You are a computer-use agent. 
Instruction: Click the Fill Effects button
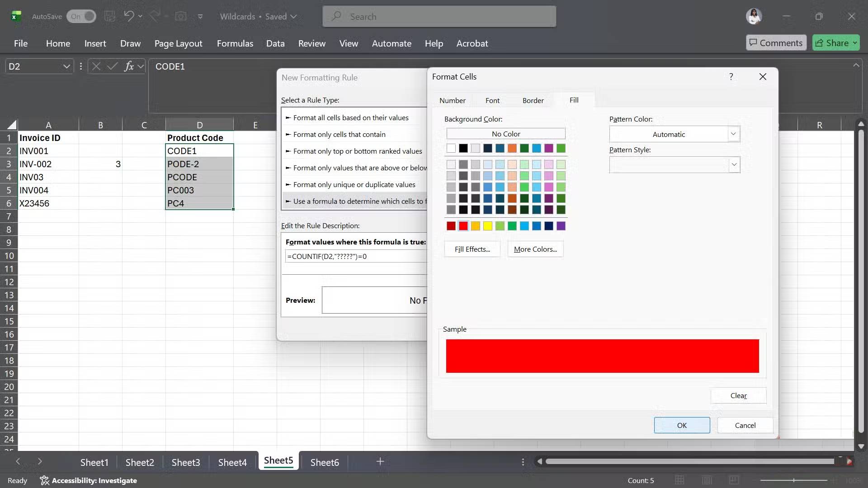pyautogui.click(x=472, y=249)
